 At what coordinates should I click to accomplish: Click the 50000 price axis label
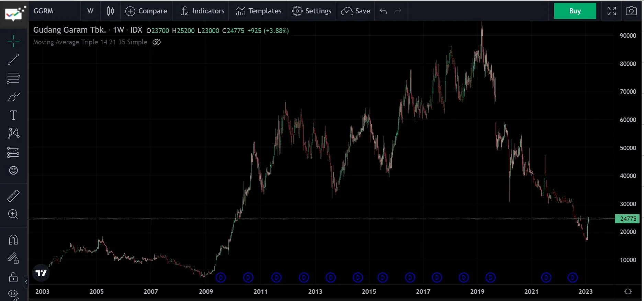(628, 148)
